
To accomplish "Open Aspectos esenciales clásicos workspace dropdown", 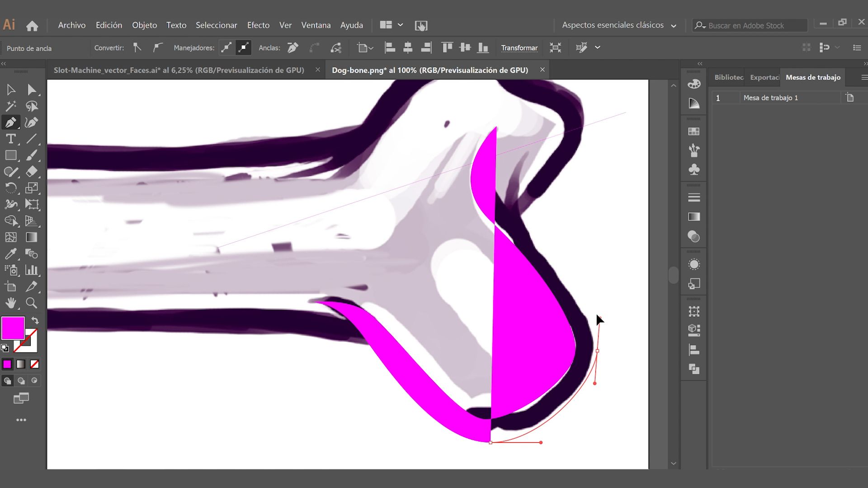I will pyautogui.click(x=619, y=25).
